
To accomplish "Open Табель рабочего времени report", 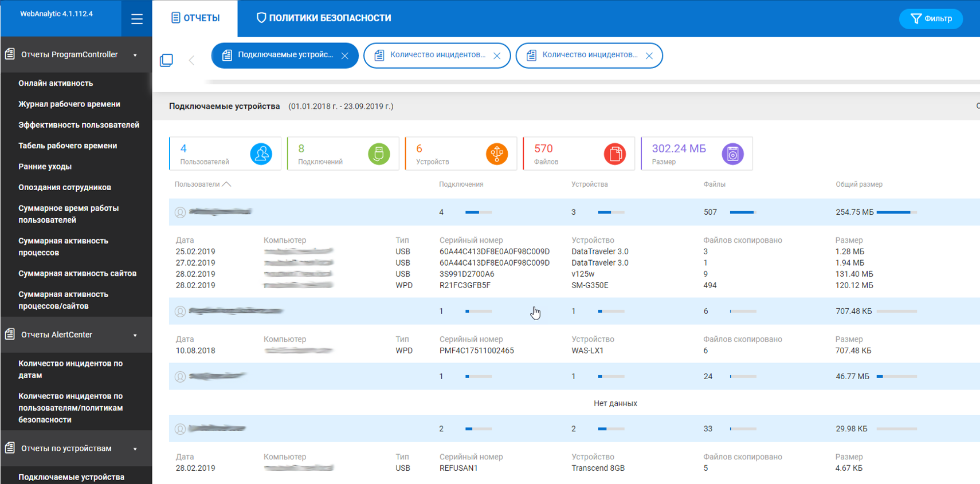I will (68, 145).
